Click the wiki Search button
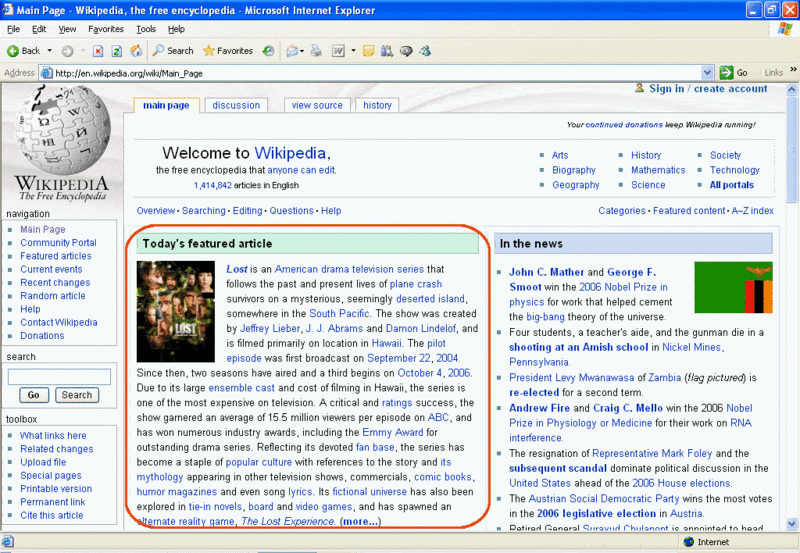Image resolution: width=800 pixels, height=553 pixels. pyautogui.click(x=77, y=395)
